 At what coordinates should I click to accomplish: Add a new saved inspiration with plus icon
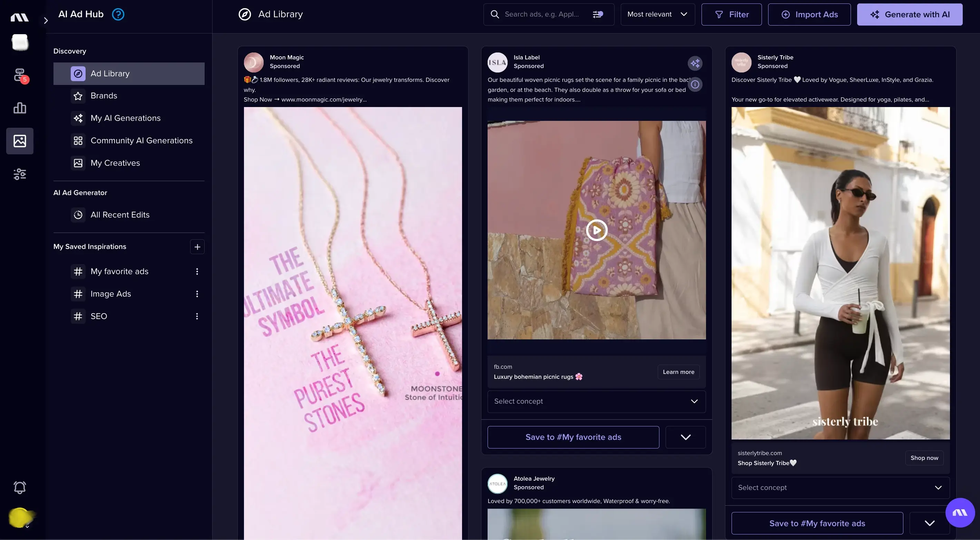[x=197, y=247]
